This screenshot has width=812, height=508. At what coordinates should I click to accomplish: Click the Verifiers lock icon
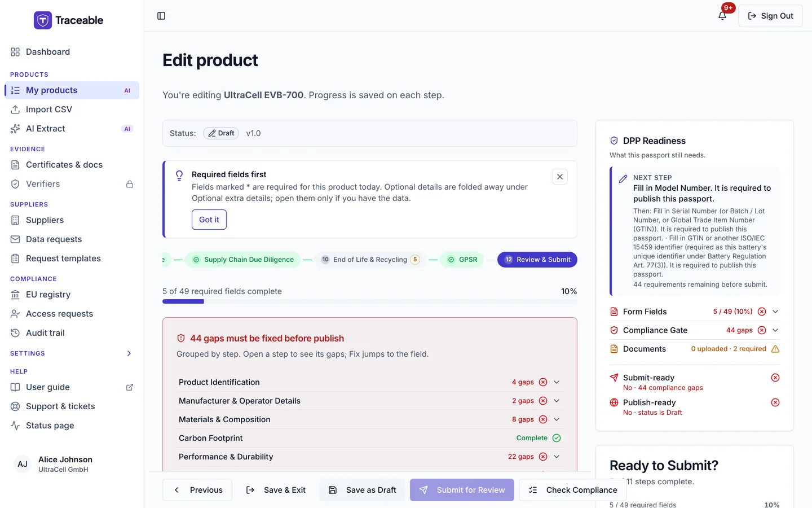[130, 184]
